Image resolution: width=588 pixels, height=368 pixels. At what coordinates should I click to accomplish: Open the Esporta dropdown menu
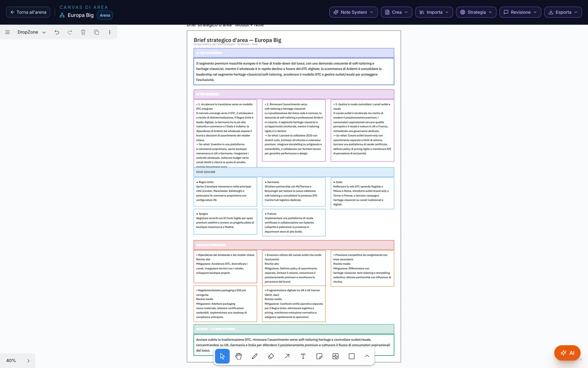coord(563,12)
